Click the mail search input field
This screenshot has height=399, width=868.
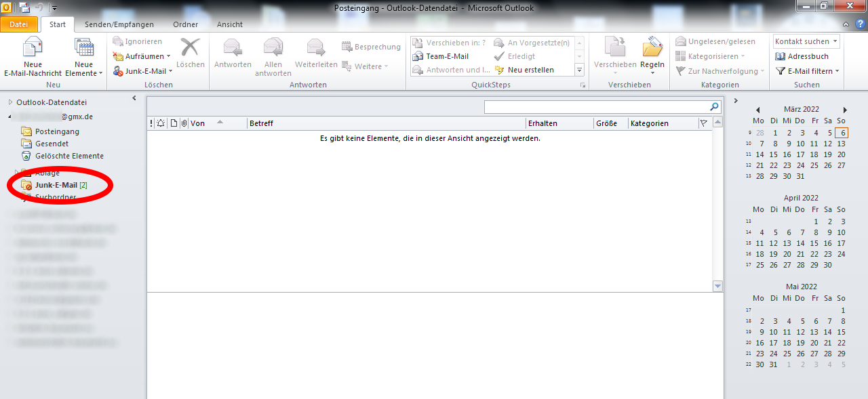pos(596,107)
